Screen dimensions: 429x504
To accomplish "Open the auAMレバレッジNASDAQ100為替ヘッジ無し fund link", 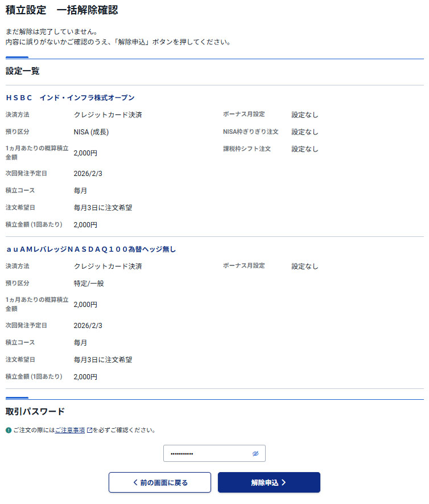I will point(91,249).
